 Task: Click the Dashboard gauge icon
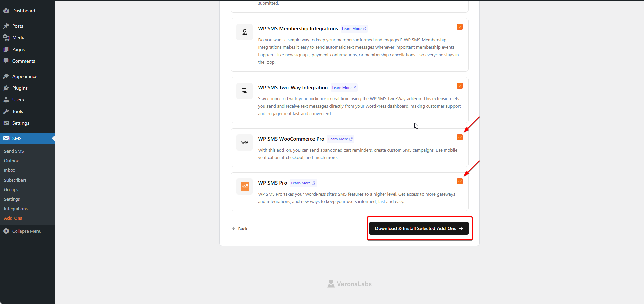(x=6, y=11)
